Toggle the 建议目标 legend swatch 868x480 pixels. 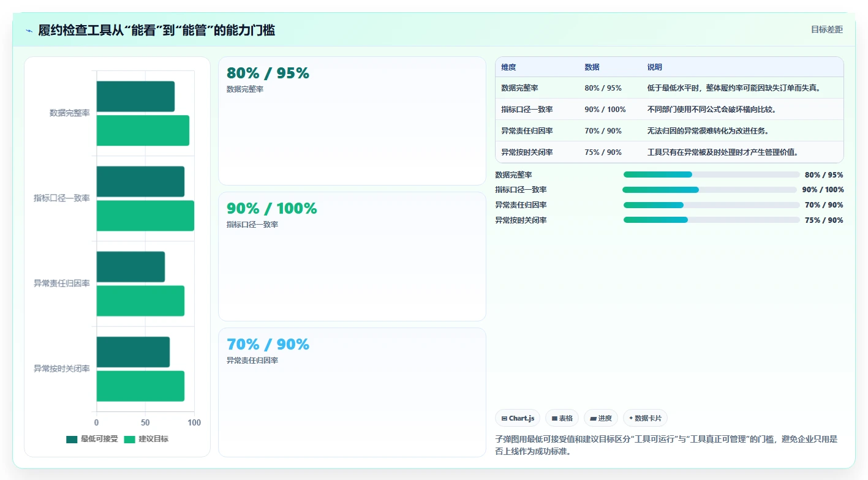click(x=129, y=439)
